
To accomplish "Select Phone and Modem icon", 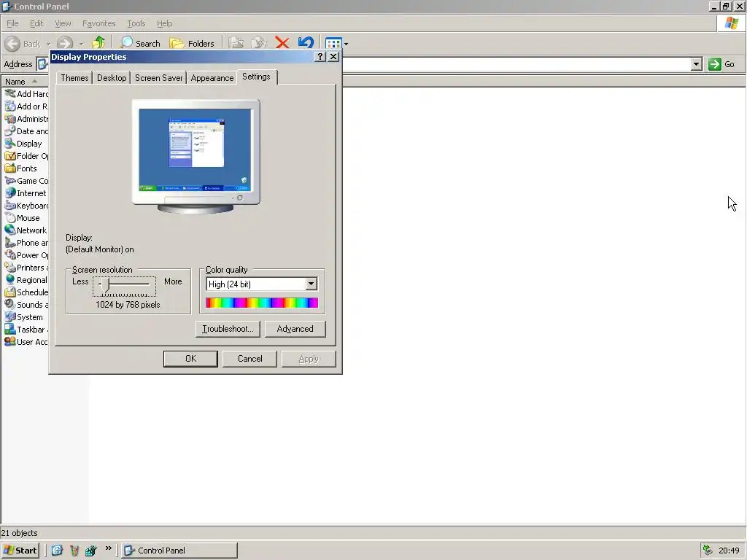I will (x=10, y=242).
